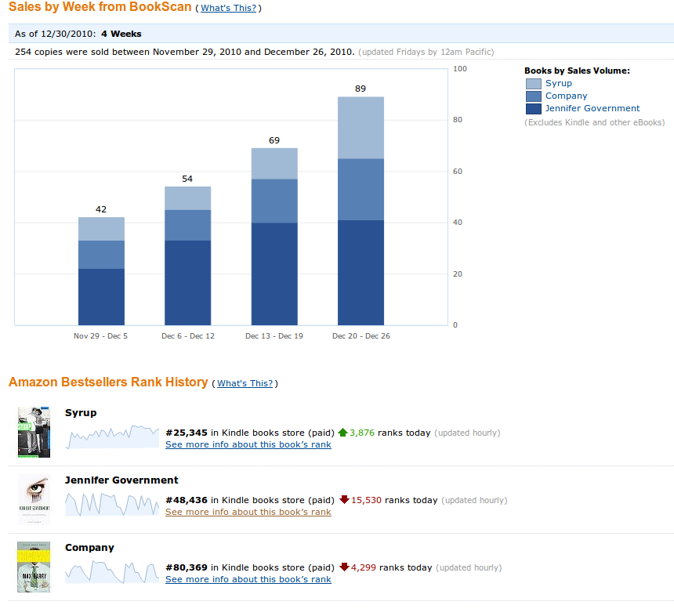Click the Syrup rank history sparkline

(x=112, y=437)
